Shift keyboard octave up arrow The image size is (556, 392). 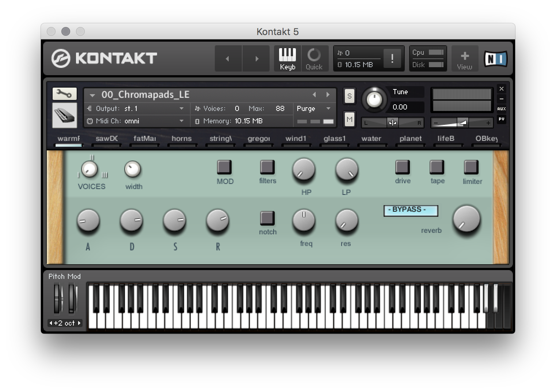(79, 323)
